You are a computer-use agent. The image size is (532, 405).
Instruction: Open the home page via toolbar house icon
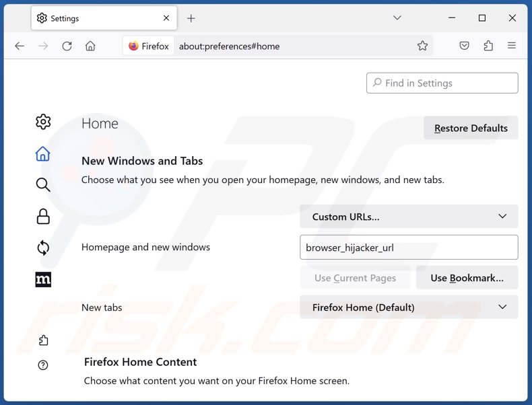pos(90,46)
